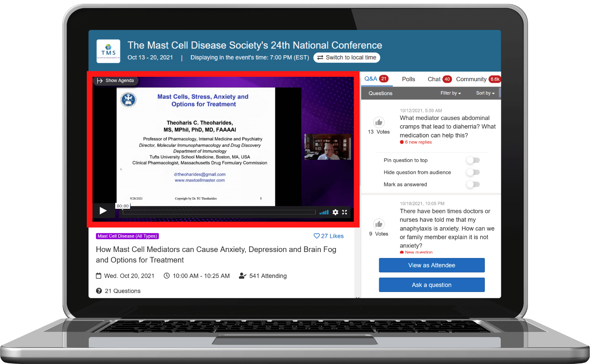Viewport: 590px width, 364px height.
Task: Play the video presentation
Action: tap(103, 211)
